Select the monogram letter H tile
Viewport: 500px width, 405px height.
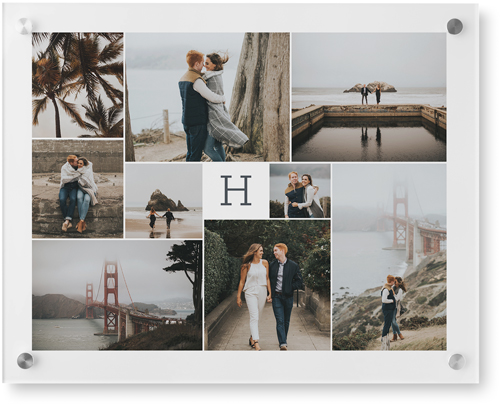(236, 191)
